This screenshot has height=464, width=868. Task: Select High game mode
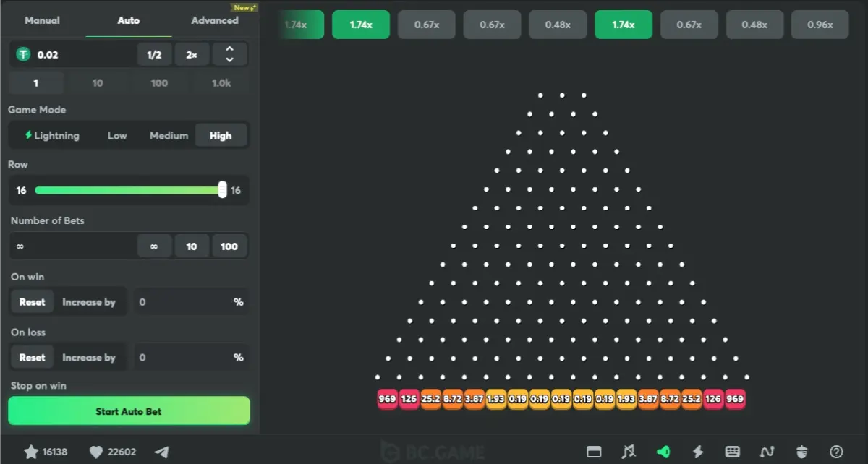[x=221, y=135]
